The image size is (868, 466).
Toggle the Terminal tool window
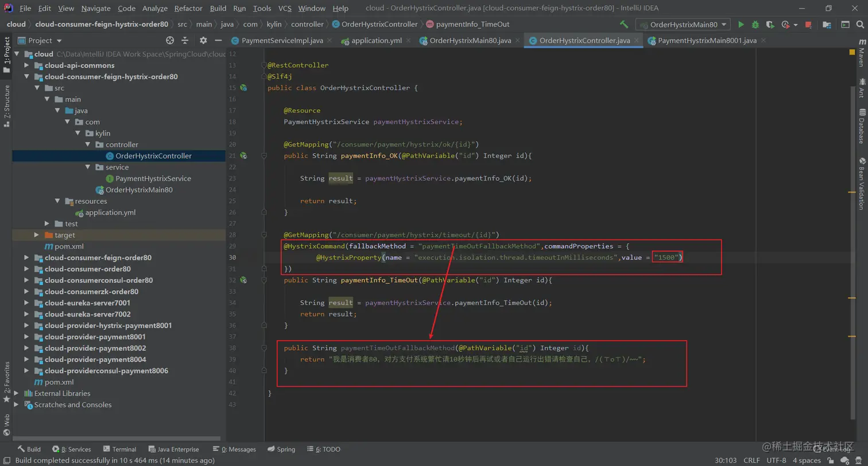tap(119, 449)
